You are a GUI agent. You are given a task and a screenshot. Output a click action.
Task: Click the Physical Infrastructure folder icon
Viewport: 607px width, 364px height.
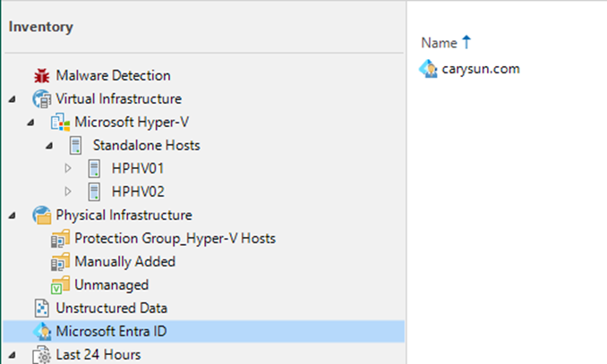tap(42, 215)
